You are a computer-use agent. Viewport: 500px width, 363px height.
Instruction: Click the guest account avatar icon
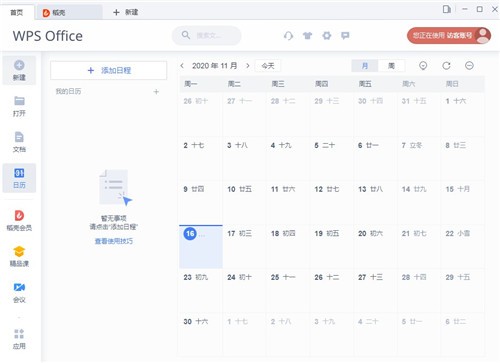coord(482,35)
